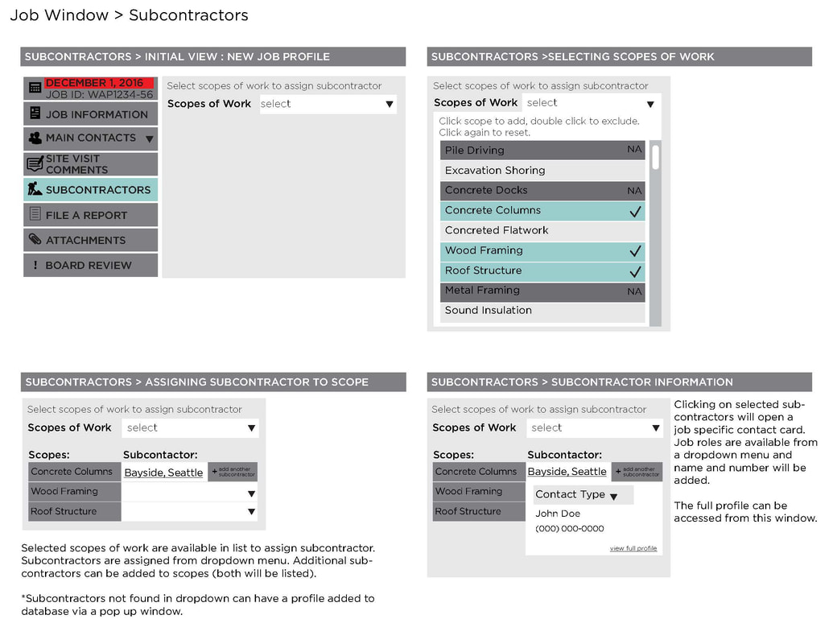Click the Board Review exclamation icon
Screen dimensions: 833x644
tap(35, 265)
